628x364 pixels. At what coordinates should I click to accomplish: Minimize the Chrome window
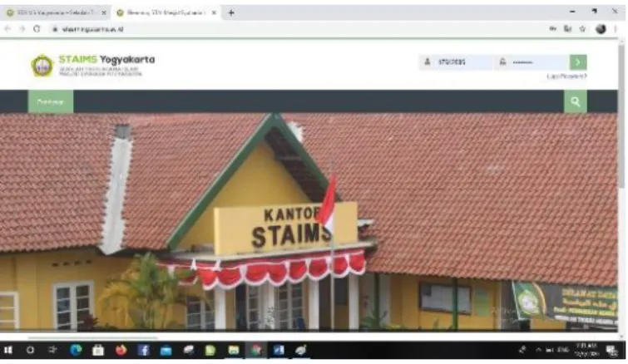pyautogui.click(x=572, y=12)
